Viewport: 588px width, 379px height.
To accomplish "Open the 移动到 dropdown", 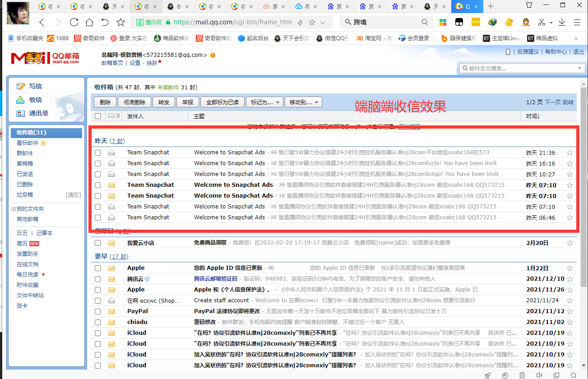I will click(303, 102).
